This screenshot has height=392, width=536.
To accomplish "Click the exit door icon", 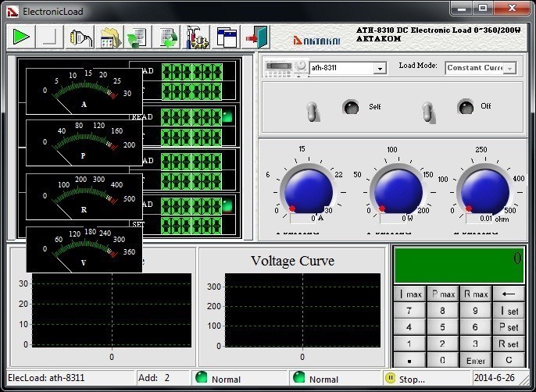I will click(256, 37).
